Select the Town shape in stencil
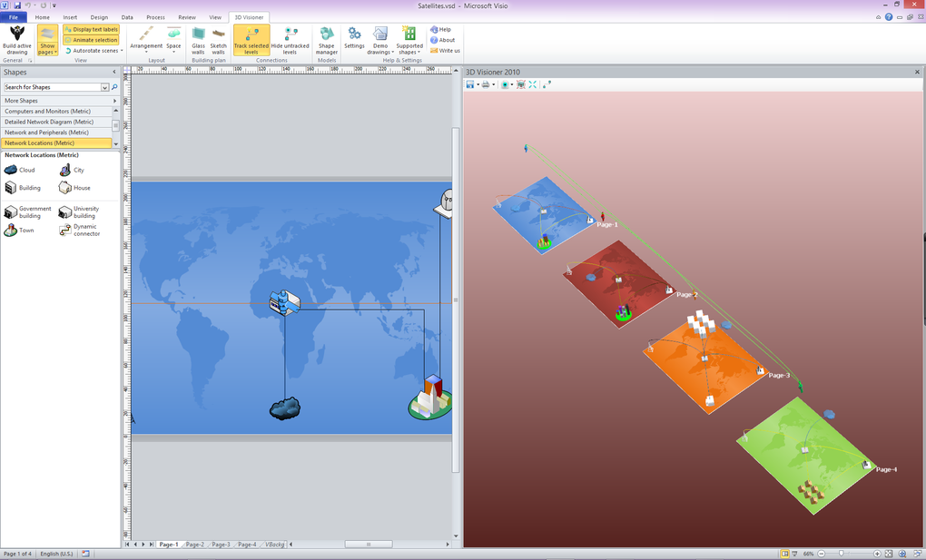926x560 pixels. click(19, 231)
